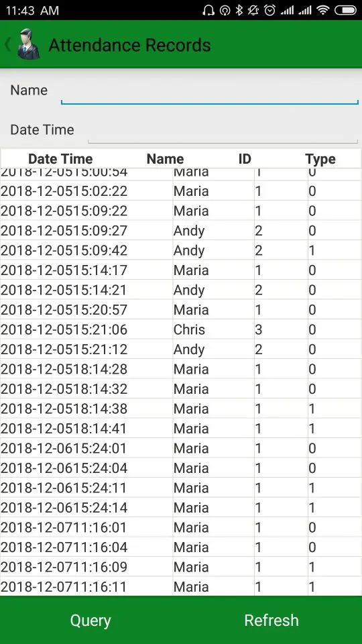Tap the Type column header
Image resolution: width=362 pixels, height=644 pixels.
point(320,159)
